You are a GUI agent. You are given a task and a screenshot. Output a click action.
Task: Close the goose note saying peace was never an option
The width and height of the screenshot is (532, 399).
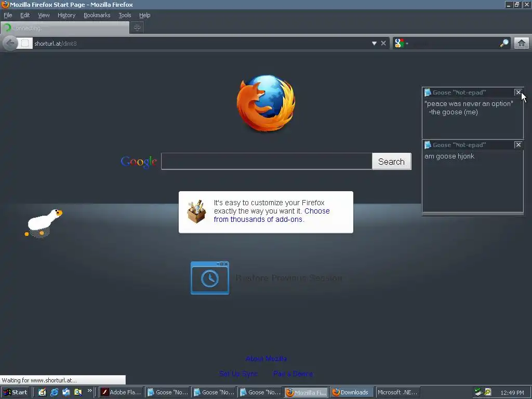click(x=518, y=92)
